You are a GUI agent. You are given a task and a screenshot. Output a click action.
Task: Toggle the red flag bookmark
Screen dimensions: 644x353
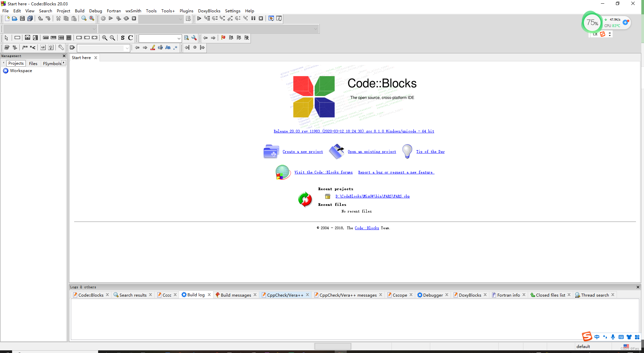coord(223,38)
